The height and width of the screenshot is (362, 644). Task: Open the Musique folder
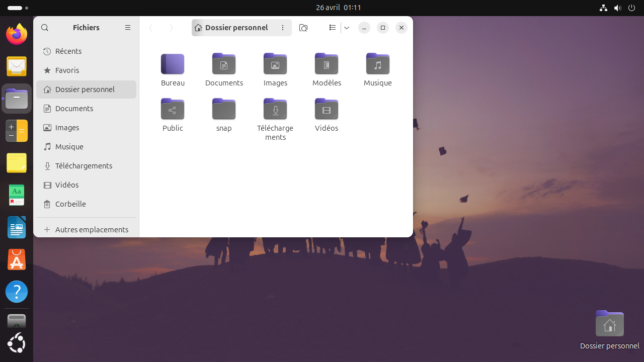(377, 64)
